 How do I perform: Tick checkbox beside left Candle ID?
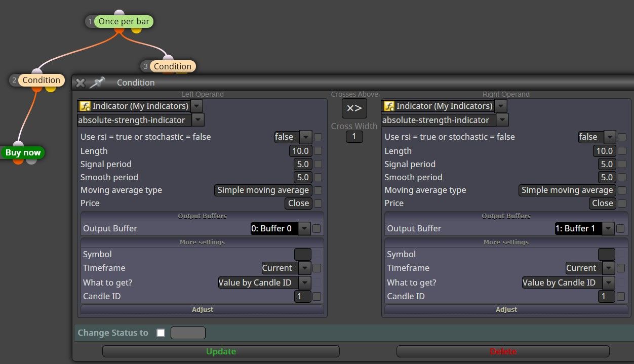316,296
